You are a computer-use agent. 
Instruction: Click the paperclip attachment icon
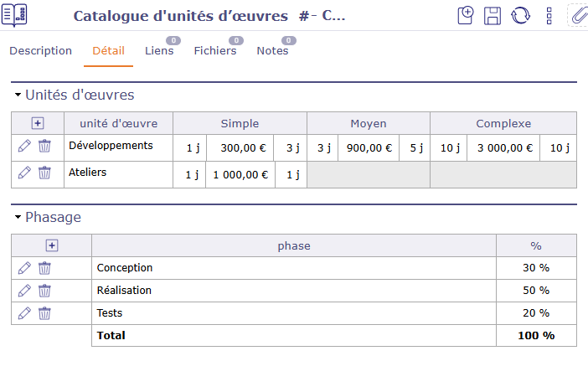pos(577,16)
